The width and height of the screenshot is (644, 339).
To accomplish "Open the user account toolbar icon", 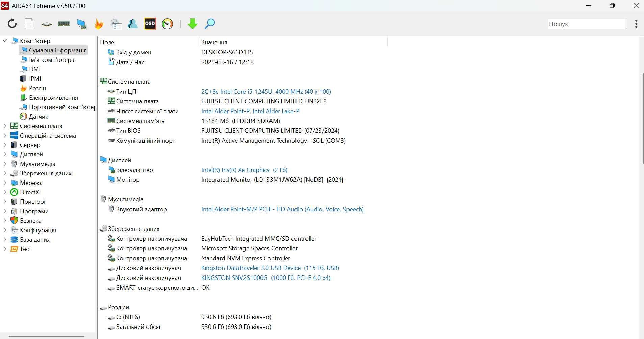I will [x=133, y=24].
